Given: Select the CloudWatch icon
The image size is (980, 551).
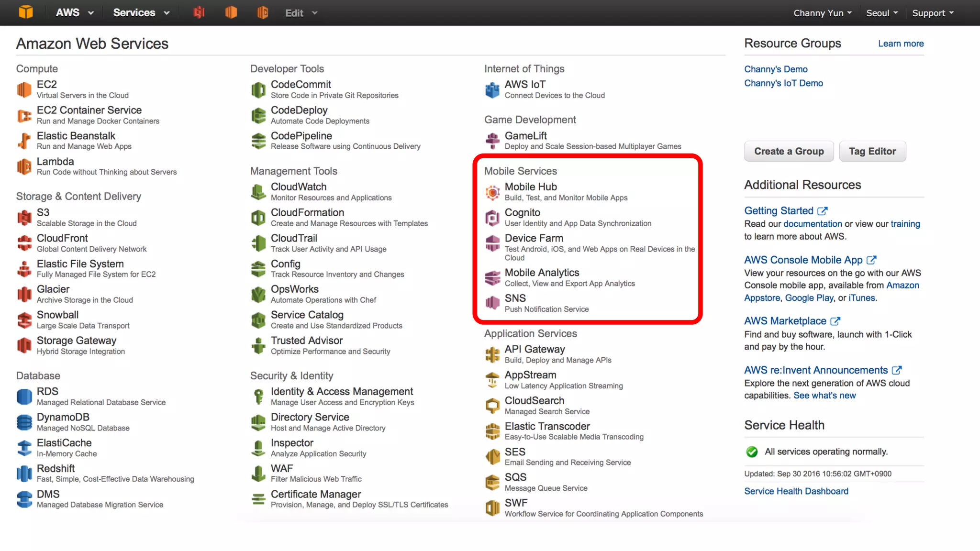Looking at the screenshot, I should click(258, 192).
